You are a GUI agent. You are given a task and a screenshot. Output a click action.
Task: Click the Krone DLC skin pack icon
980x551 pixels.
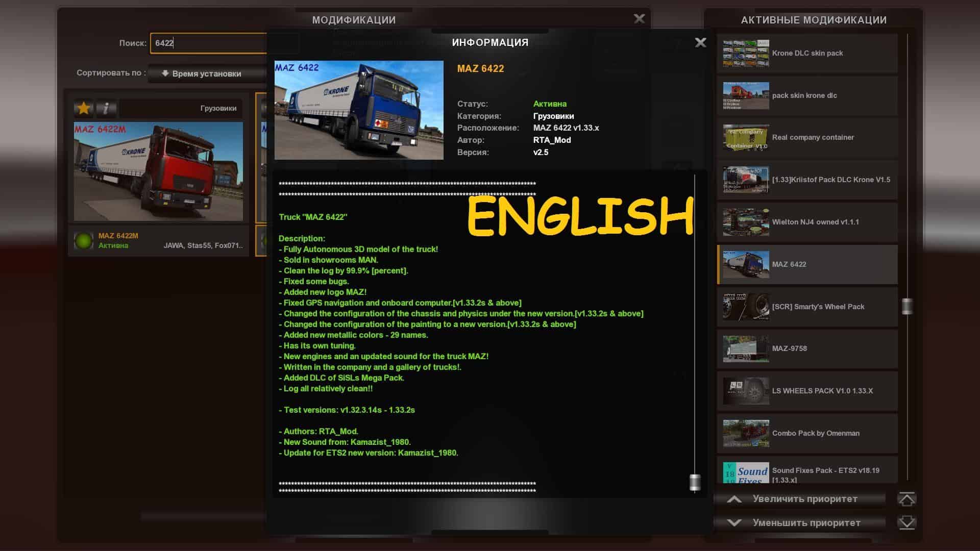click(x=746, y=53)
